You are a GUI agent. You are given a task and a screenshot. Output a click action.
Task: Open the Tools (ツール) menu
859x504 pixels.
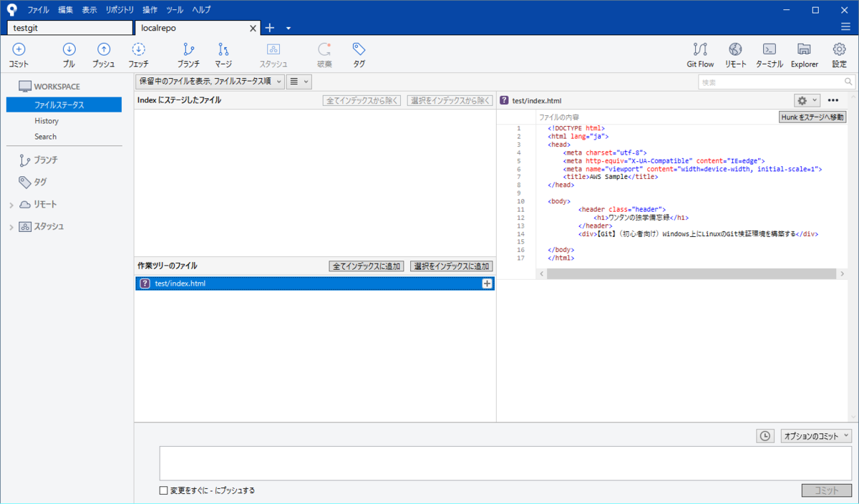175,10
